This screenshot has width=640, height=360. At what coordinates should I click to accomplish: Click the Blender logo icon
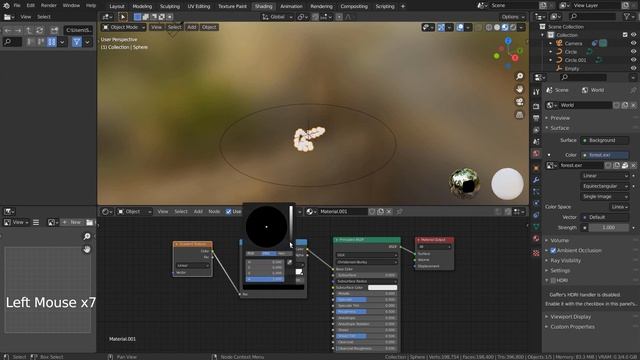point(6,5)
